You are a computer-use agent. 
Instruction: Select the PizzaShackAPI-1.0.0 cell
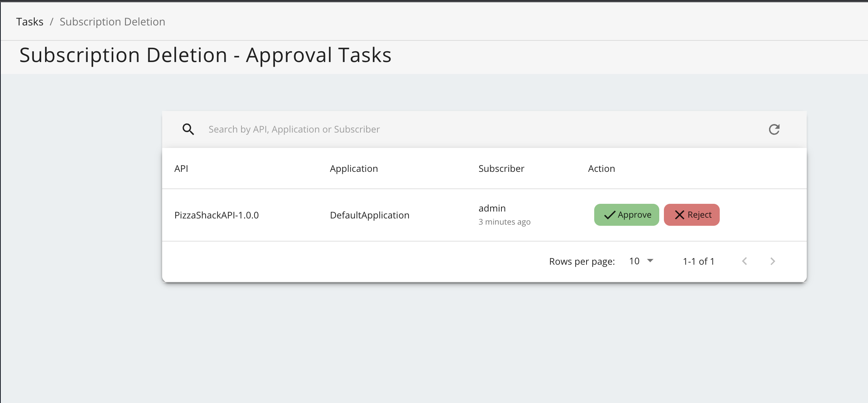(x=216, y=215)
